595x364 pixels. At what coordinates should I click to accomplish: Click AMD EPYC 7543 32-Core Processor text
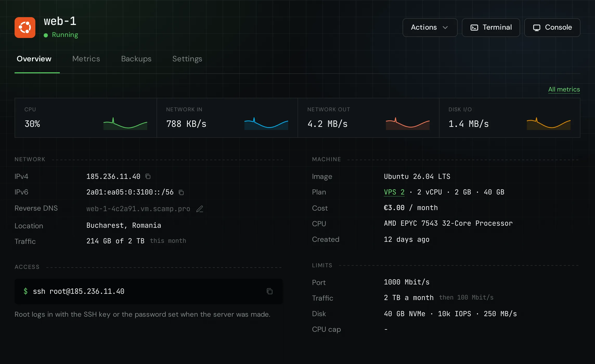448,223
